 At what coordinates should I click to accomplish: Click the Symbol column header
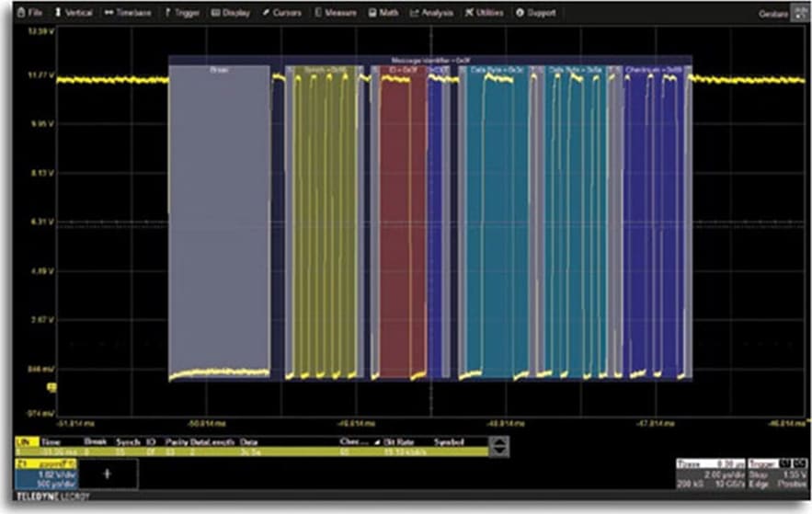[x=449, y=442]
